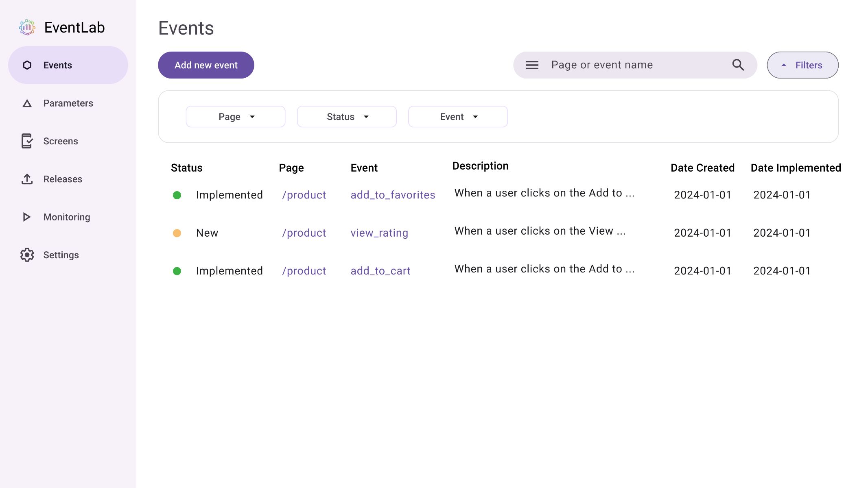This screenshot has width=868, height=488.
Task: Click the search magnifier icon
Action: pyautogui.click(x=737, y=65)
